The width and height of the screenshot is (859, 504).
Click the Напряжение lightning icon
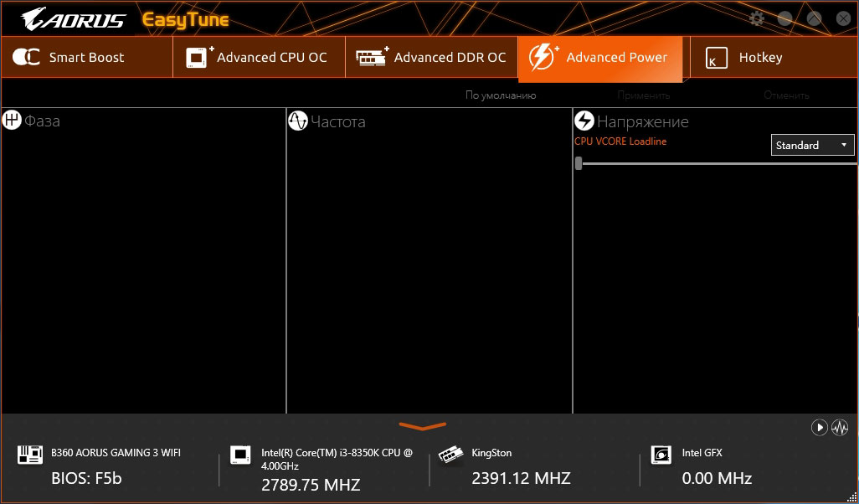click(x=584, y=121)
